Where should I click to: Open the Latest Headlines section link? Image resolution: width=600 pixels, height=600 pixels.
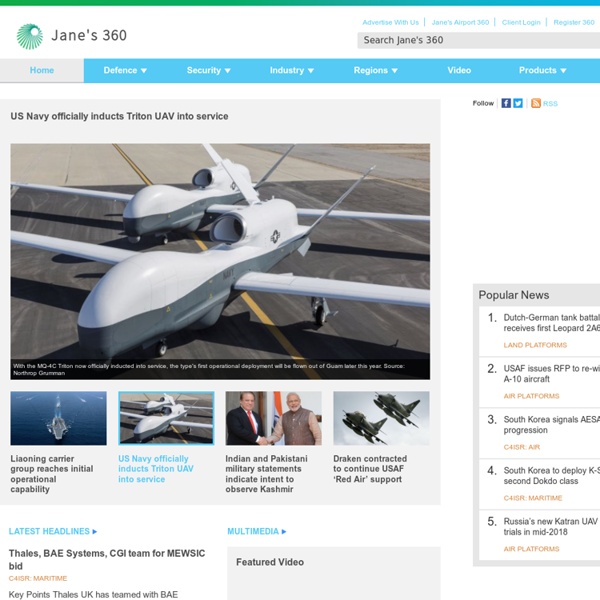pyautogui.click(x=49, y=532)
